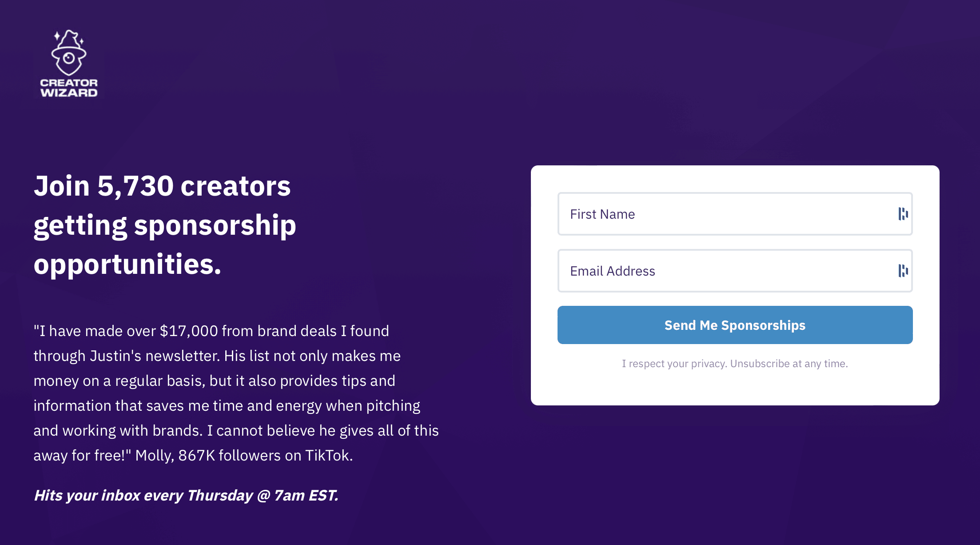
Task: Click the wizard hat graphic in logo
Action: click(x=69, y=52)
